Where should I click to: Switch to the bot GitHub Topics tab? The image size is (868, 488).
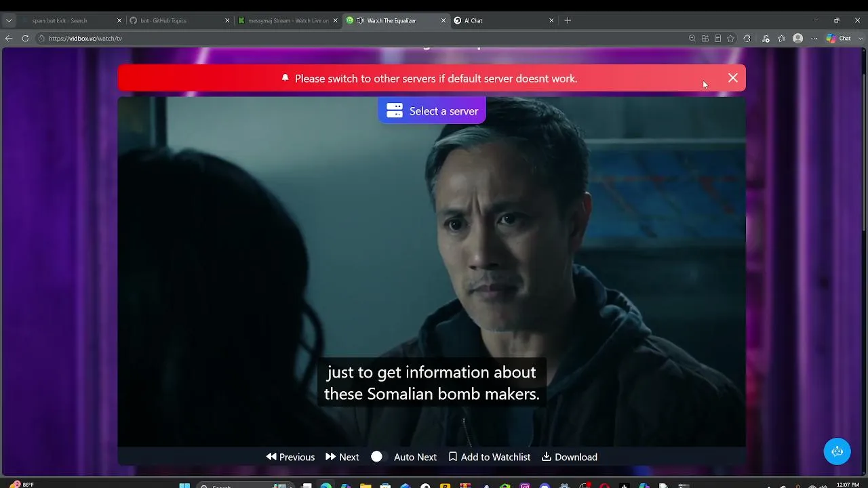pyautogui.click(x=179, y=20)
